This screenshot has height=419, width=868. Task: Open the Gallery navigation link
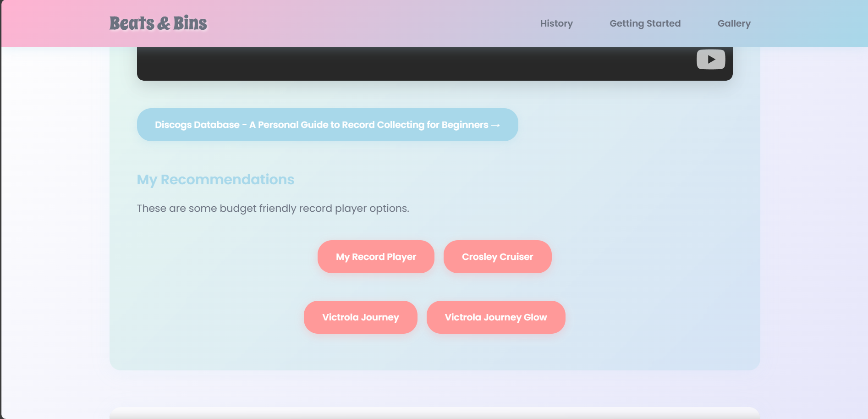(734, 23)
